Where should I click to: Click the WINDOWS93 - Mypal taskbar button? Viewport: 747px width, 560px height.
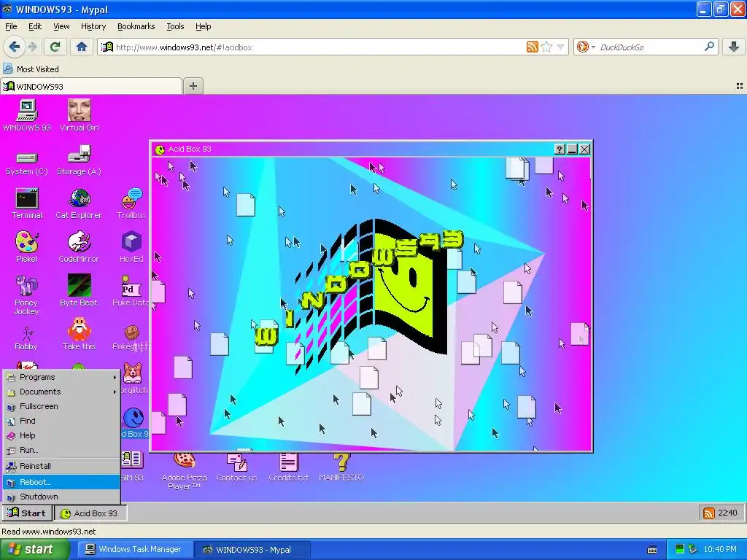pos(252,550)
